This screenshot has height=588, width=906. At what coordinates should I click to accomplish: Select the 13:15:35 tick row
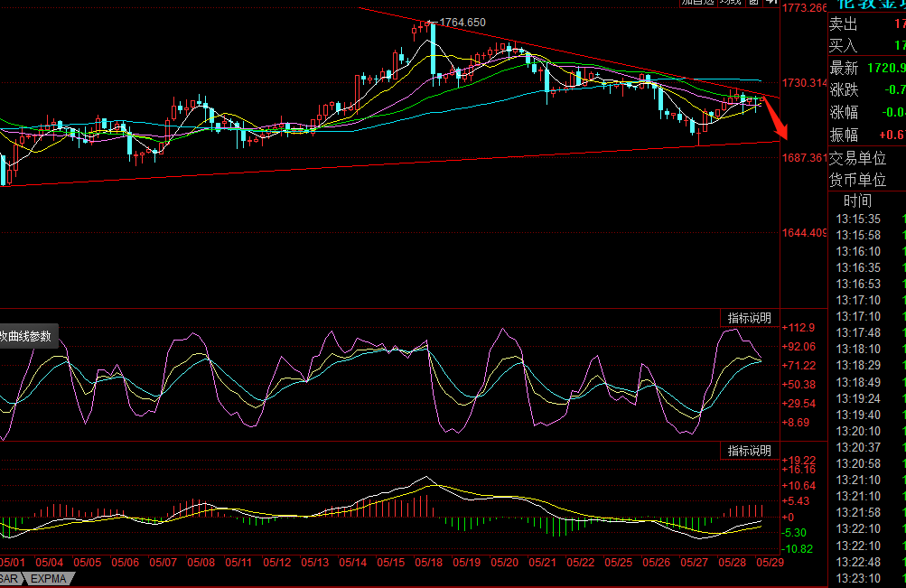(x=867, y=219)
